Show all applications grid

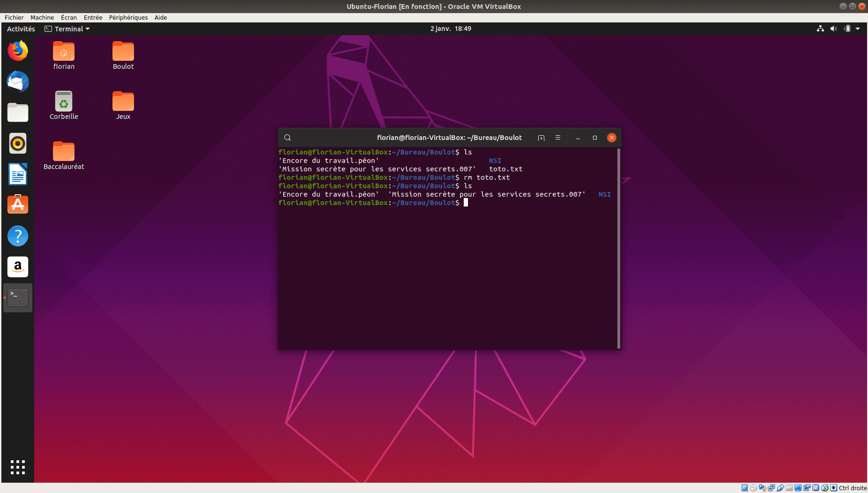pos(18,467)
